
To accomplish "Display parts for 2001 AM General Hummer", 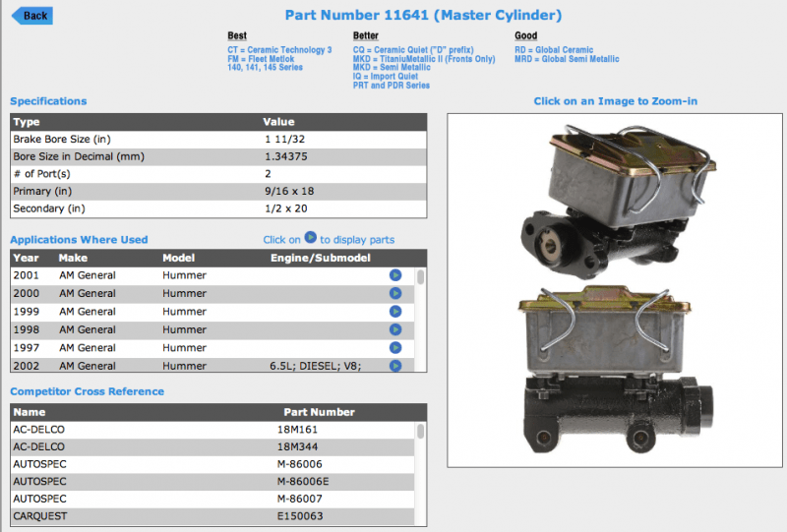I will click(395, 275).
